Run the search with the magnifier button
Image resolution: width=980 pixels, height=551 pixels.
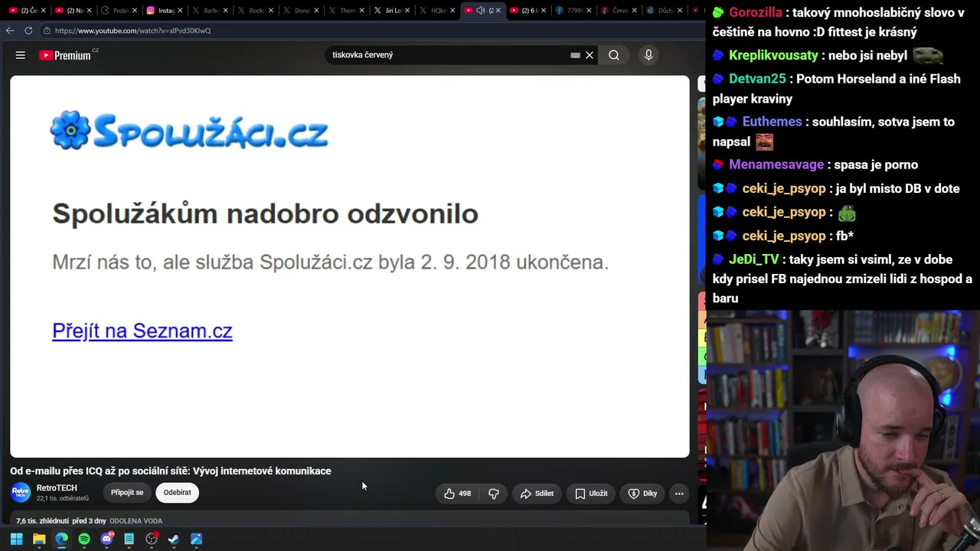point(614,55)
